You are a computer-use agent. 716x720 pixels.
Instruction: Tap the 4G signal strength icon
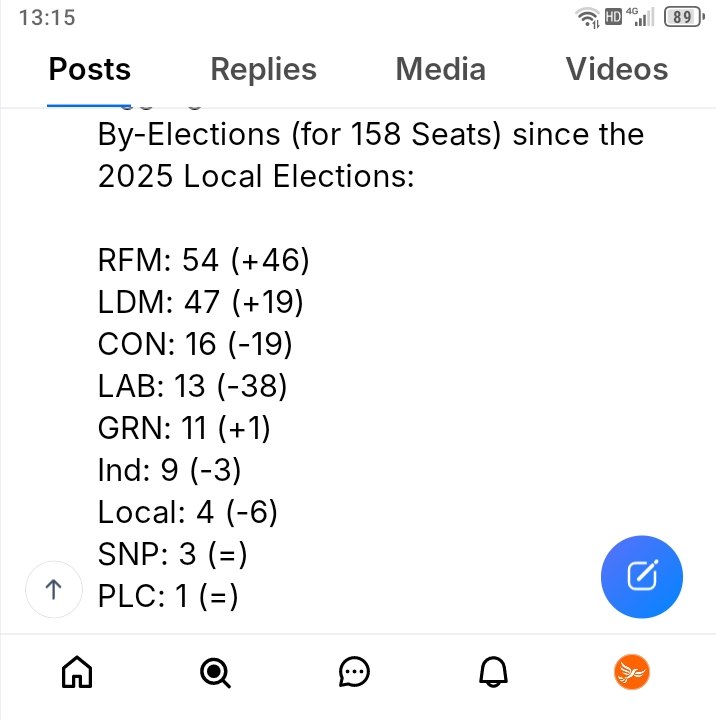639,17
